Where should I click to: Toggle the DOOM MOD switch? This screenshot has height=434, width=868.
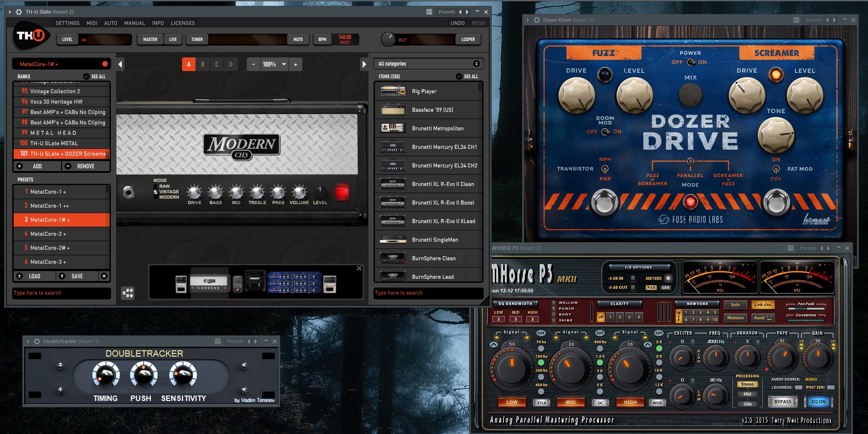605,132
